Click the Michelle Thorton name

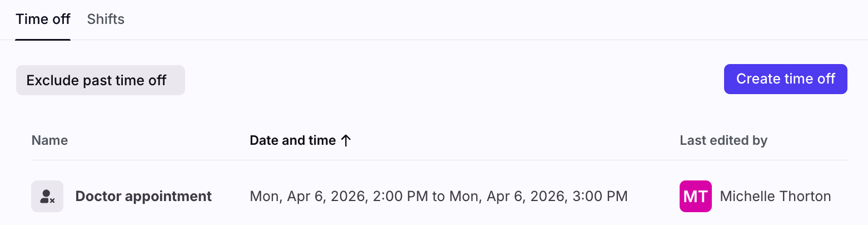click(775, 197)
